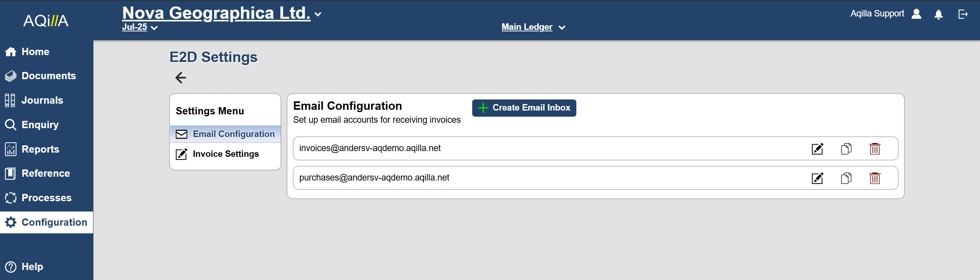Image resolution: width=980 pixels, height=280 pixels.
Task: Go back using the left arrow
Action: (x=180, y=78)
